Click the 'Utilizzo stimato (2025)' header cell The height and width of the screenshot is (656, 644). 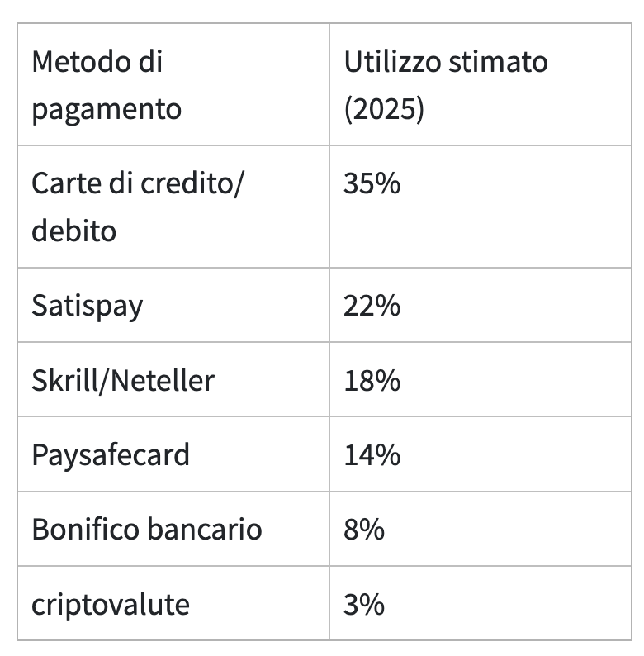pos(480,84)
